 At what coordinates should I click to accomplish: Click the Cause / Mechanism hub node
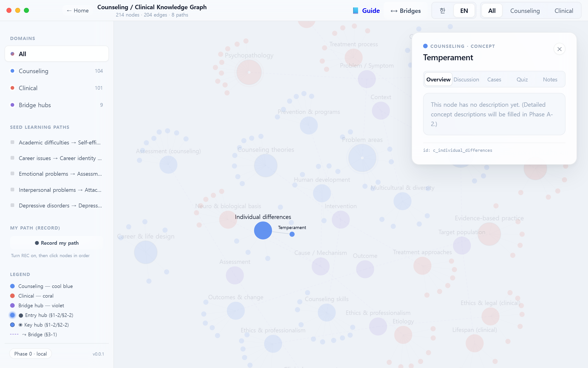tap(320, 266)
